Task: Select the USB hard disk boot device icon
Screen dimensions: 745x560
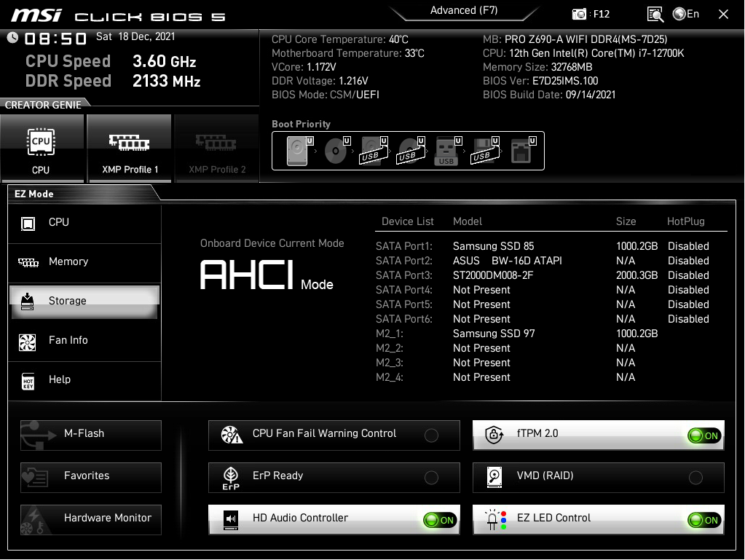Action: tap(374, 151)
